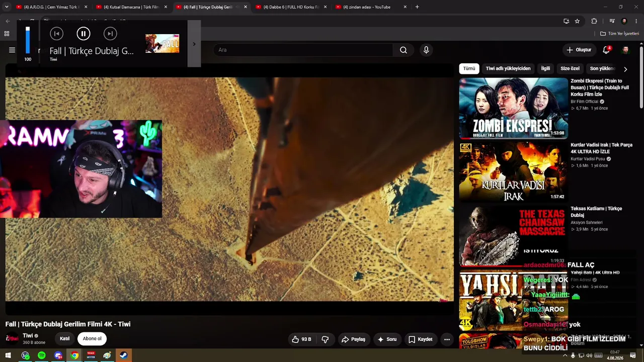Click the Oluştur create button
The image size is (644, 362).
coord(579,50)
